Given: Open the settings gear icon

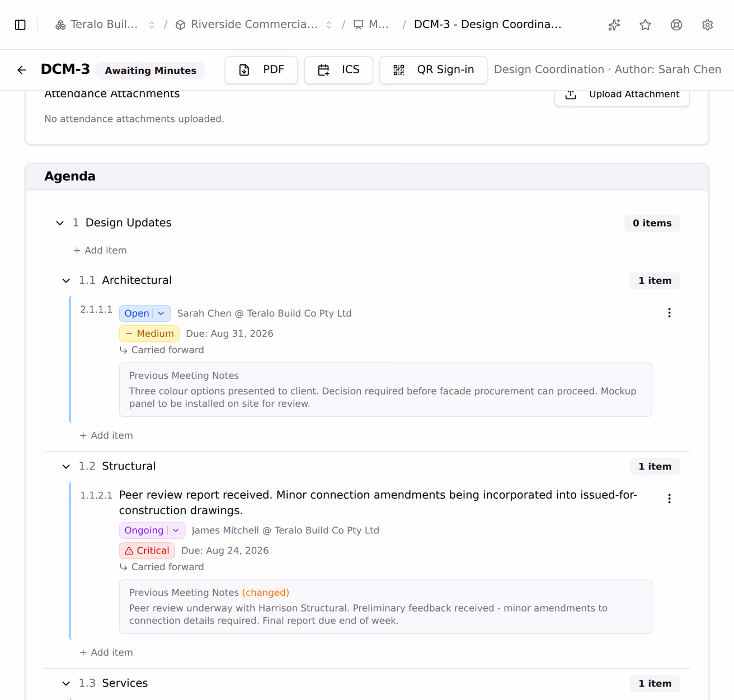Looking at the screenshot, I should (x=708, y=25).
